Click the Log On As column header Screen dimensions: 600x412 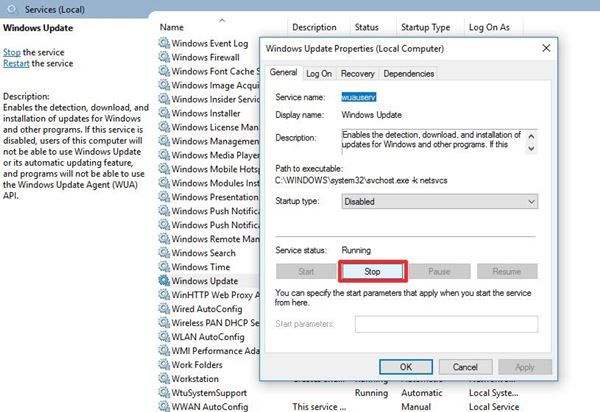point(489,27)
